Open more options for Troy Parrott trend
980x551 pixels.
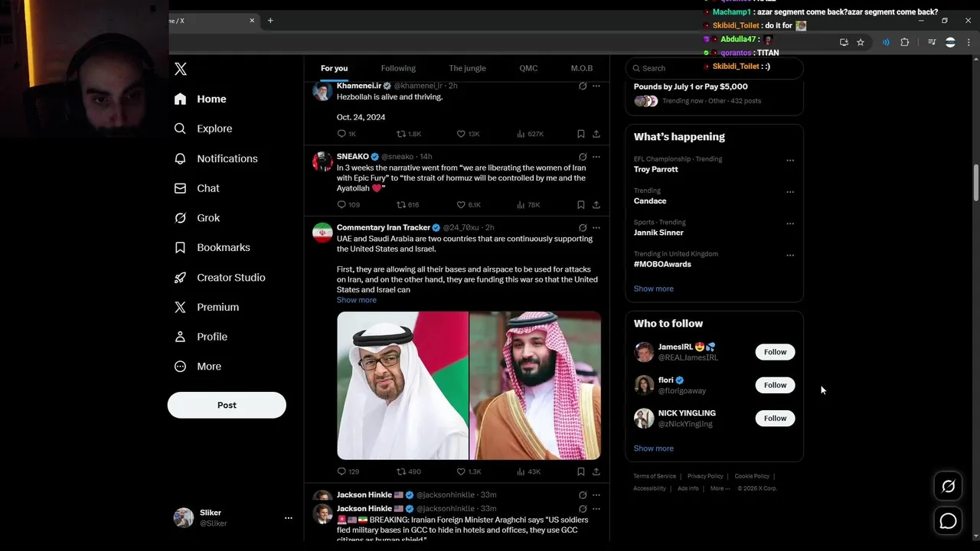pos(790,161)
